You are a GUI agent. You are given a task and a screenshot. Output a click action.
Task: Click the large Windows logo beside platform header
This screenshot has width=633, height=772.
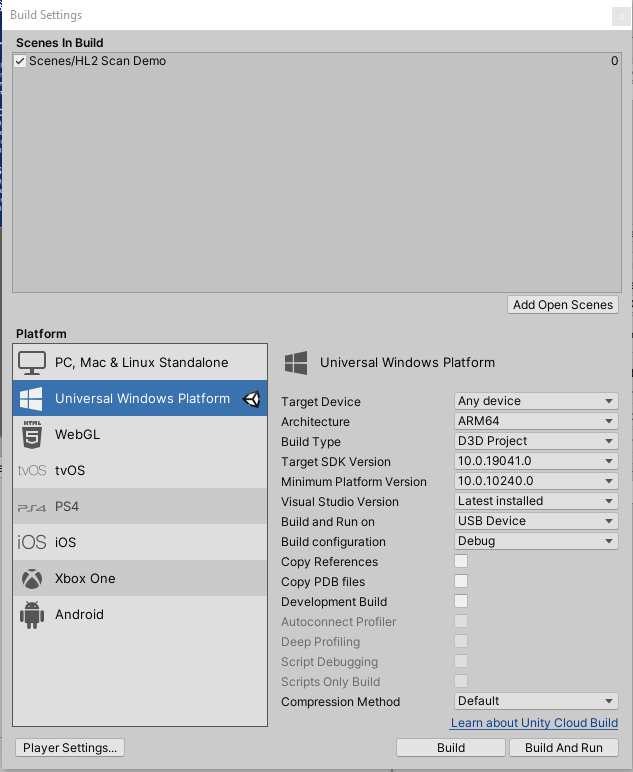(296, 363)
